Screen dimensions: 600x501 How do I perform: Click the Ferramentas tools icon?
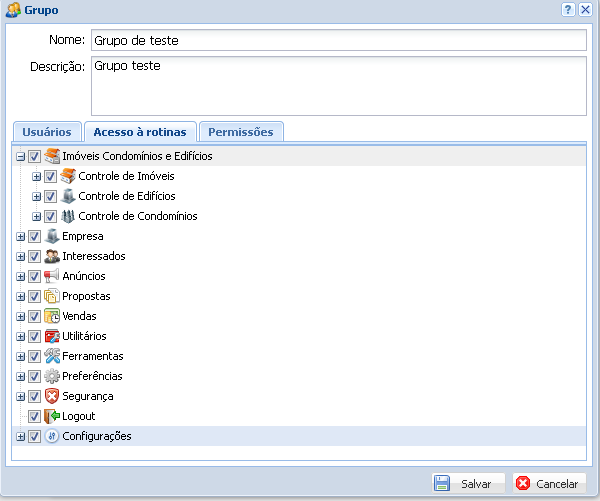click(x=53, y=356)
